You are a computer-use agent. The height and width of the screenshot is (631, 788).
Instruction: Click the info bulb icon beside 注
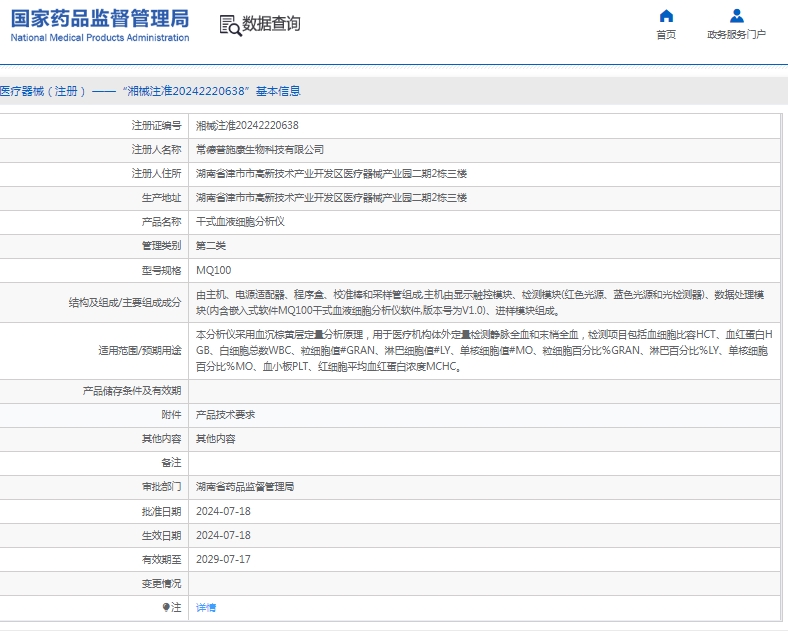coord(166,607)
